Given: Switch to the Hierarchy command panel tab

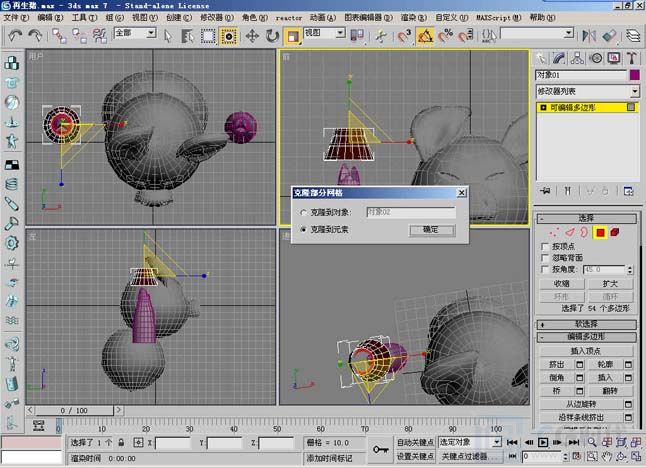Looking at the screenshot, I should tap(577, 58).
